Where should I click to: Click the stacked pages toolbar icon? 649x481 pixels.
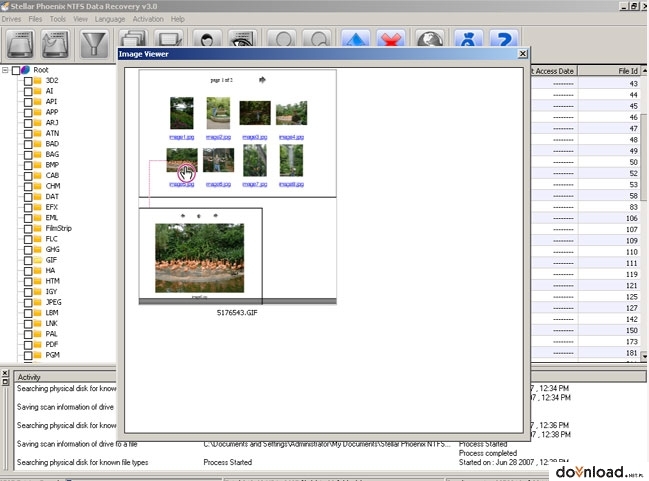point(133,38)
